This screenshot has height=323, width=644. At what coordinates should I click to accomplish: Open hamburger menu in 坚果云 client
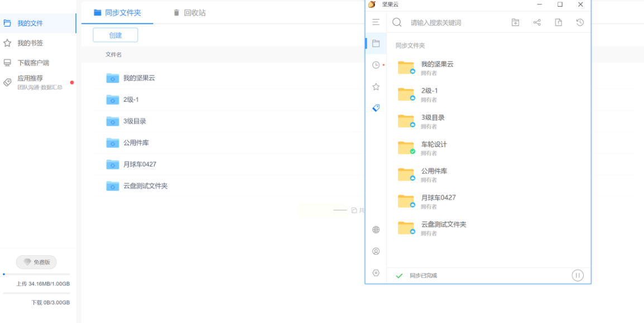(376, 22)
